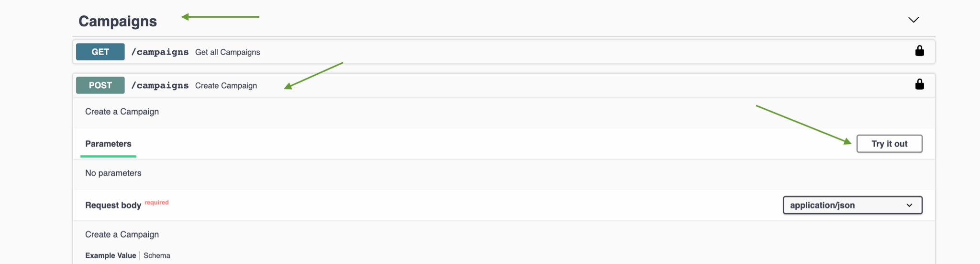The image size is (980, 264).
Task: Click the /campaigns path in the GET row
Action: point(160,52)
